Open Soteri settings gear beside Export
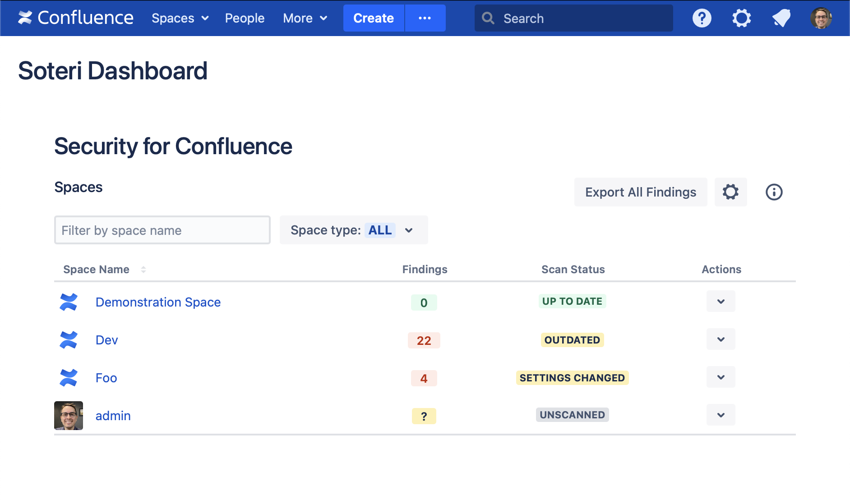 (x=730, y=192)
